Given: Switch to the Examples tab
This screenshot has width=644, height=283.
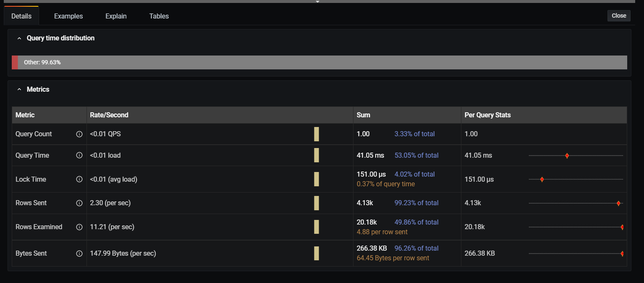Looking at the screenshot, I should coord(68,16).
